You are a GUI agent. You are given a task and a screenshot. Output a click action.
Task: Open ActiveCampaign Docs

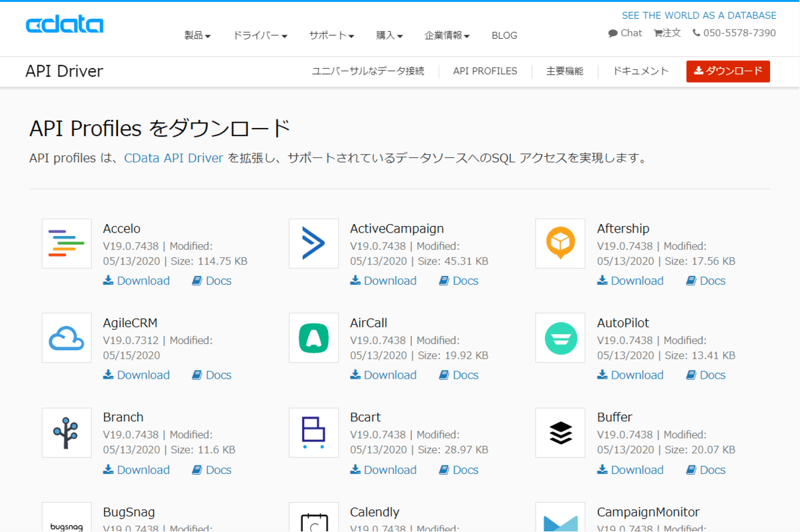[x=459, y=281]
